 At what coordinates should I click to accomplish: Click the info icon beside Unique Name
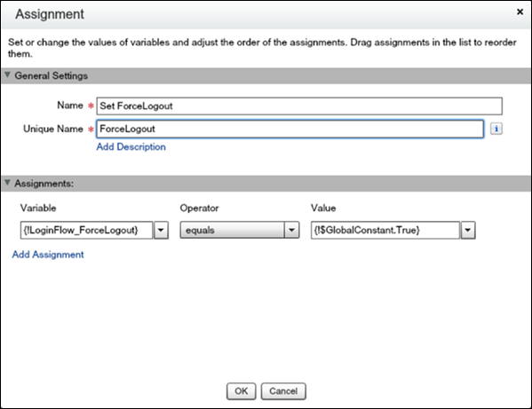click(496, 129)
